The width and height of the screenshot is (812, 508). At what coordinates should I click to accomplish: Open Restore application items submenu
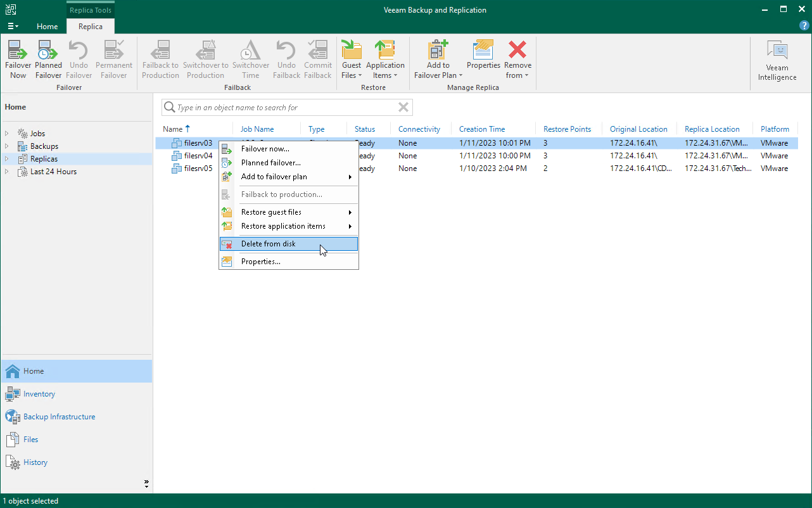point(289,226)
